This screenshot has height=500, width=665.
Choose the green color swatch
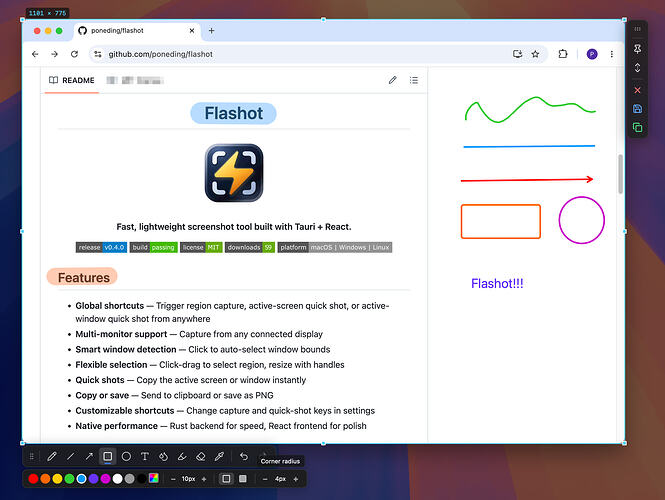(x=70, y=479)
